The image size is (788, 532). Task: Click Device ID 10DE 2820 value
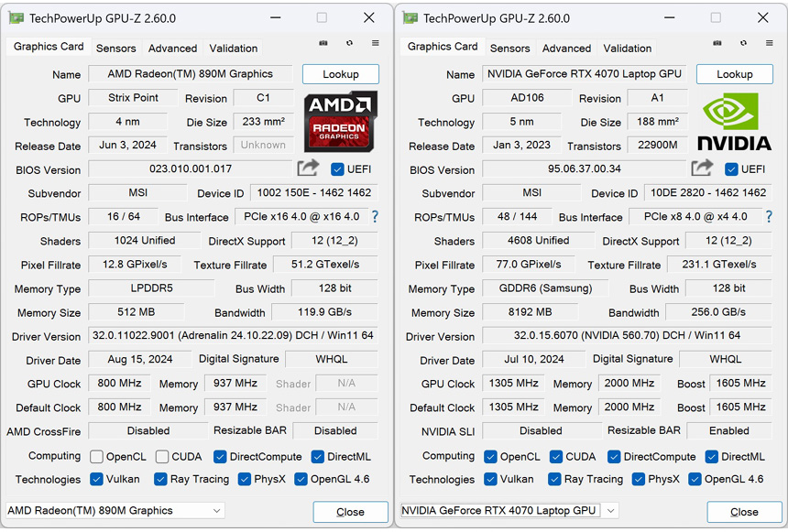[x=708, y=193]
